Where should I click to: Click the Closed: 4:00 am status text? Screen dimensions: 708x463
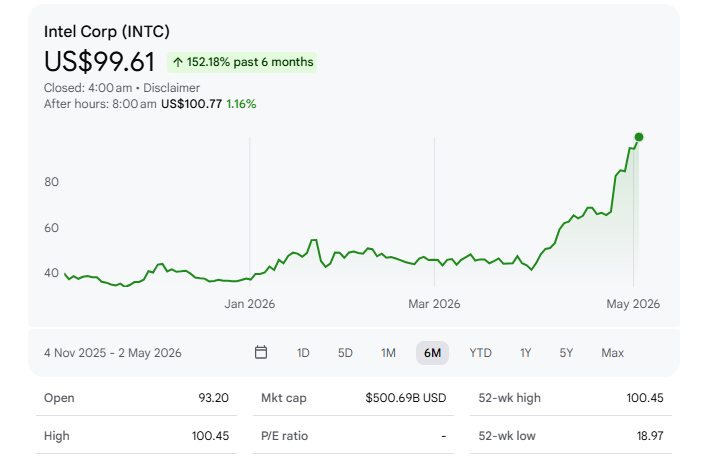[x=88, y=88]
